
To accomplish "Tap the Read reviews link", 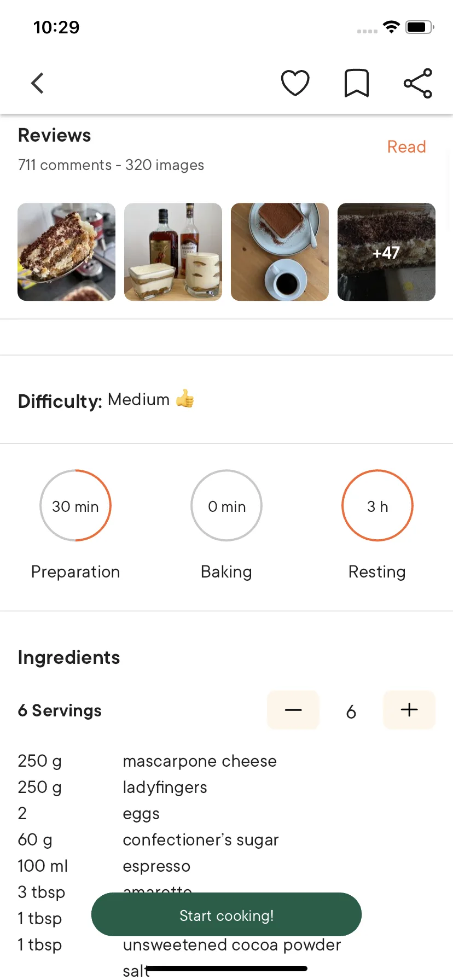I will (x=406, y=147).
